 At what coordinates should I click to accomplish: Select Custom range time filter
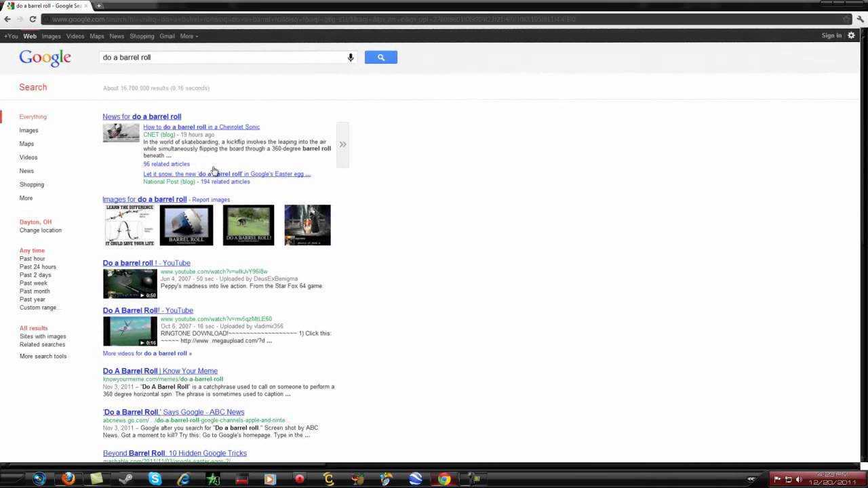[39, 308]
